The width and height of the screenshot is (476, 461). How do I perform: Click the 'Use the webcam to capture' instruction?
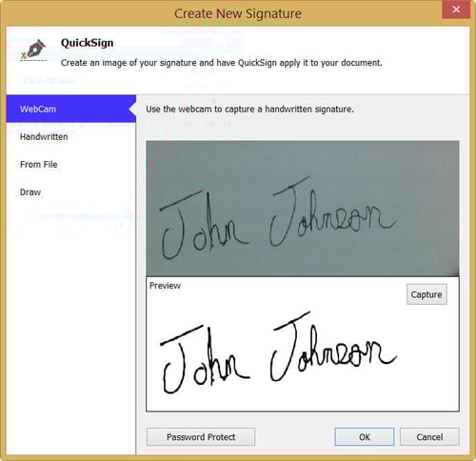(249, 109)
